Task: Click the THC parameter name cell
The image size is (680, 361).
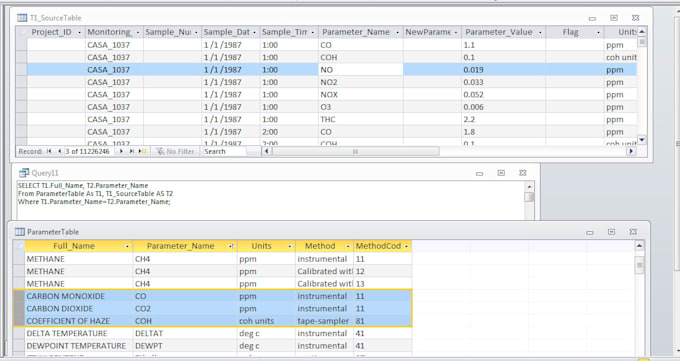Action: 361,119
